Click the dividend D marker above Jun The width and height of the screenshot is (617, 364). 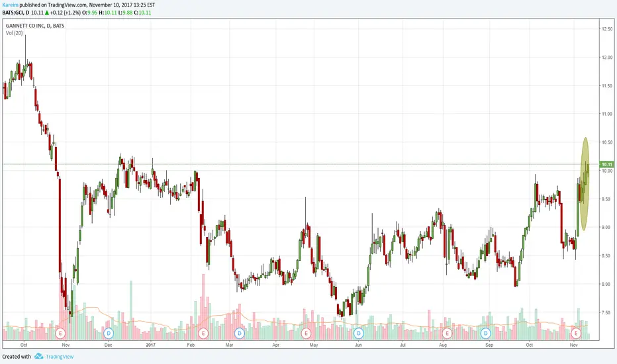[358, 334]
